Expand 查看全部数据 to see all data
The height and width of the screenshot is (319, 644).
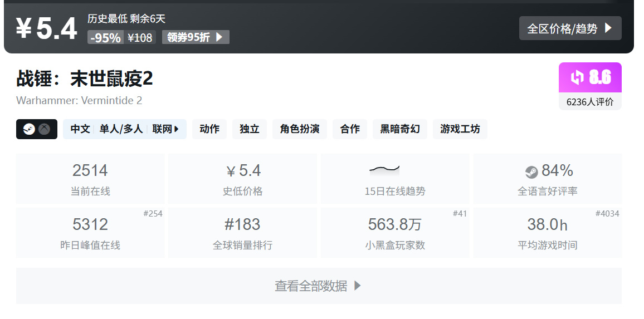(x=319, y=286)
